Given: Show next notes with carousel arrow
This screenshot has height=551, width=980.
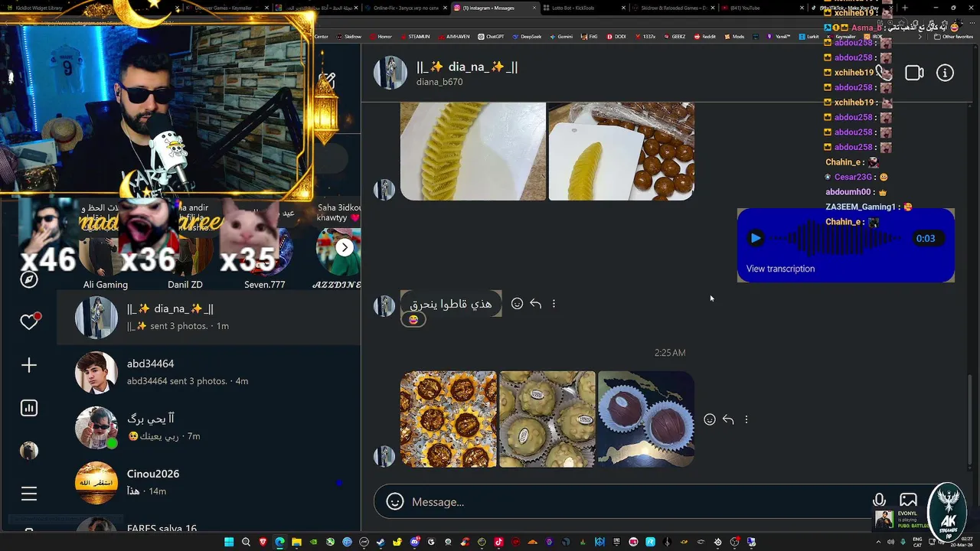Looking at the screenshot, I should pyautogui.click(x=345, y=247).
